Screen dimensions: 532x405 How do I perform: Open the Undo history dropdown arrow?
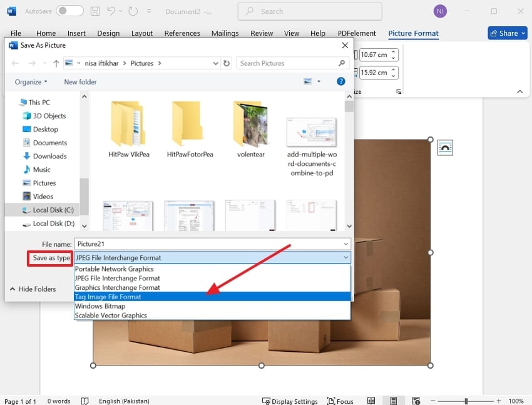tap(120, 11)
